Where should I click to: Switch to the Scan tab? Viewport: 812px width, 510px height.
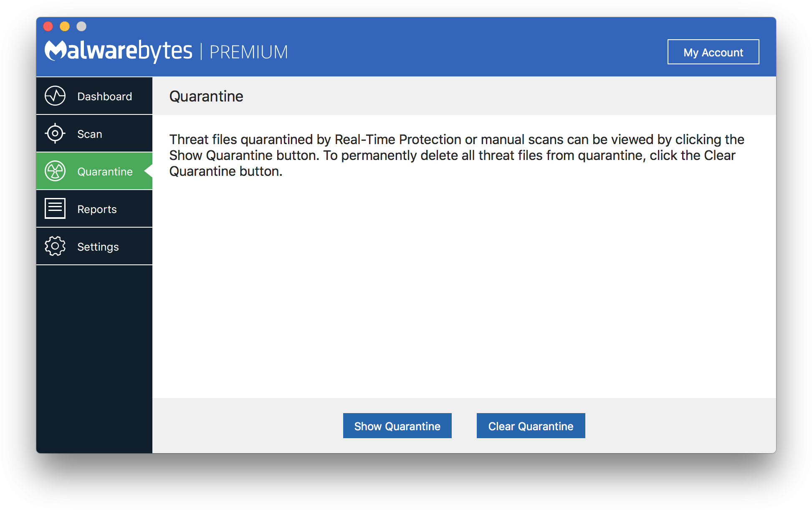pos(89,133)
